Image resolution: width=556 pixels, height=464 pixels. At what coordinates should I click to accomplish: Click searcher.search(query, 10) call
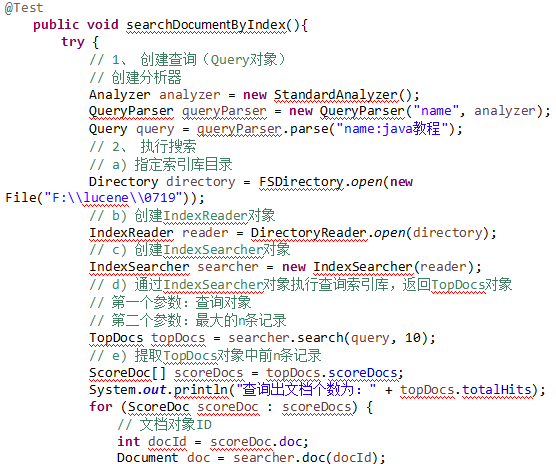click(329, 338)
